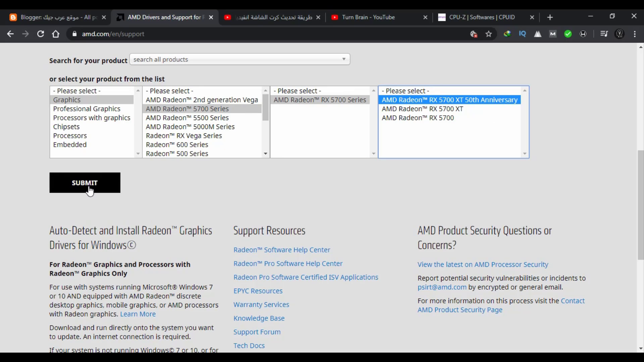Image resolution: width=644 pixels, height=362 pixels.
Task: Click the green checkmark extension icon
Action: pyautogui.click(x=568, y=34)
